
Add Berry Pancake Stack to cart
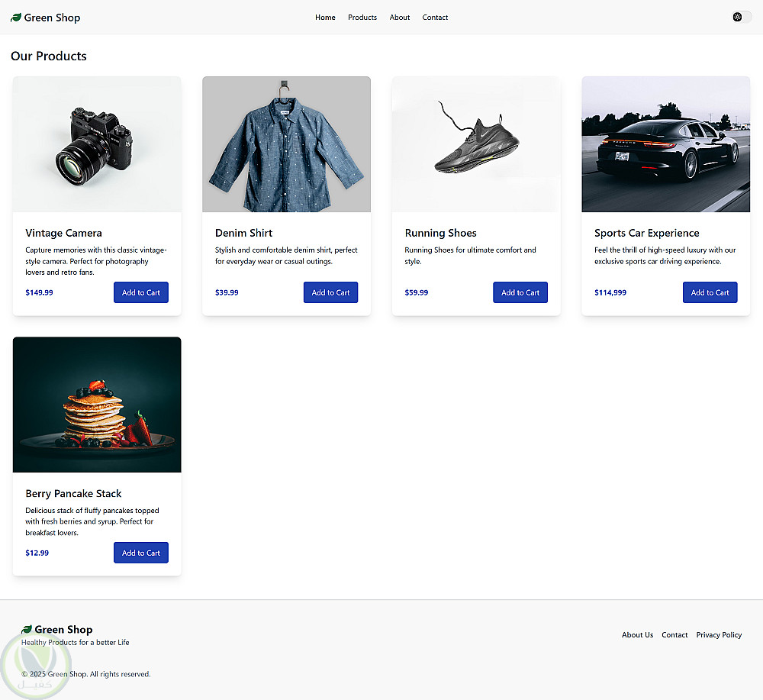coord(141,553)
